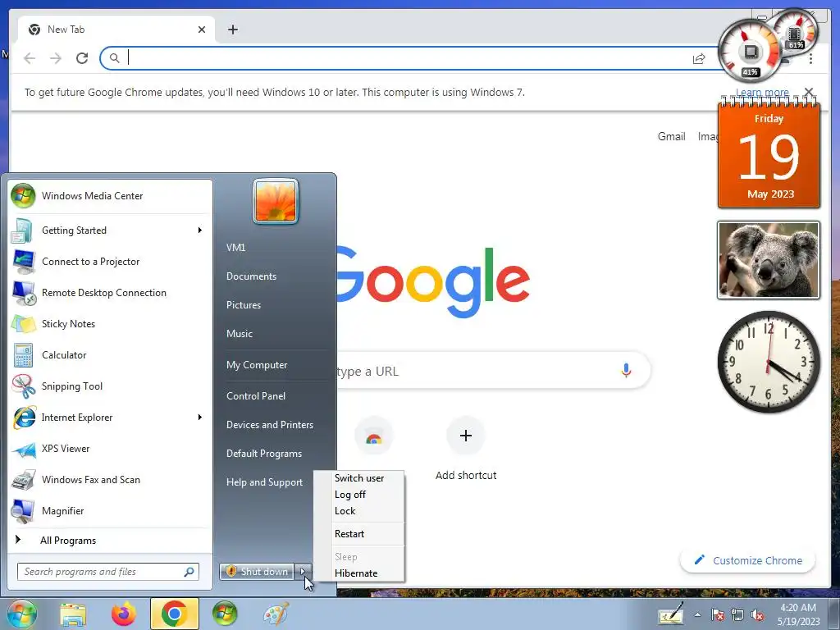Click the koala slideshow gadget picture

coord(768,260)
